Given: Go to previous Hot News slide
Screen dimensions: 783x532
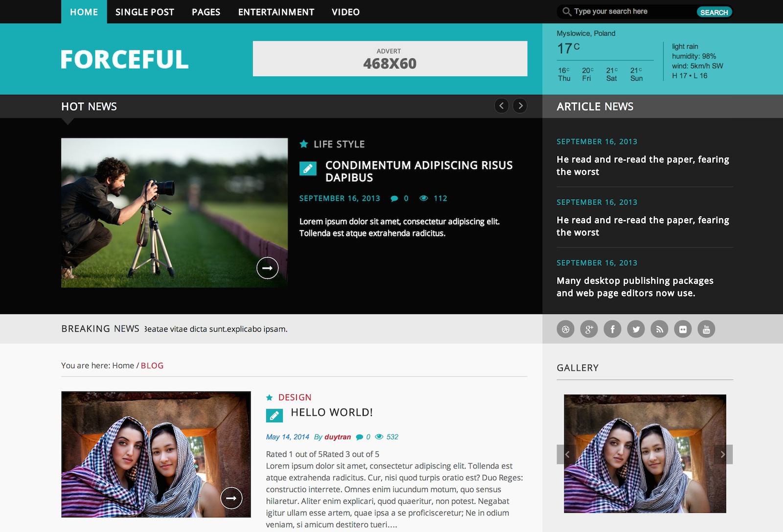Looking at the screenshot, I should coord(501,106).
